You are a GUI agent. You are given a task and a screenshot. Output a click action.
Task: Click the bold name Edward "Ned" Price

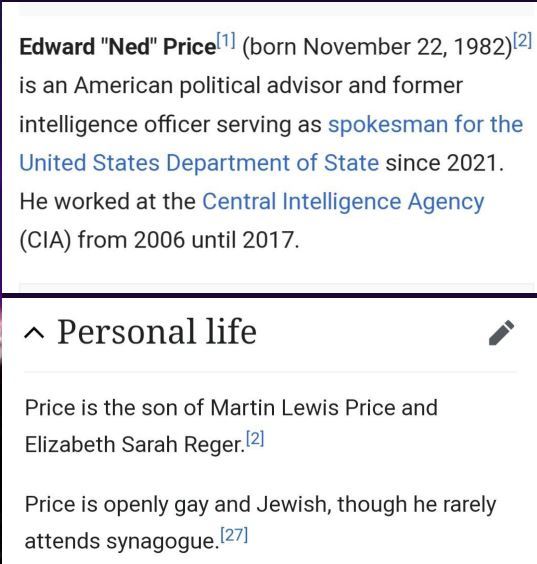[x=118, y=47]
